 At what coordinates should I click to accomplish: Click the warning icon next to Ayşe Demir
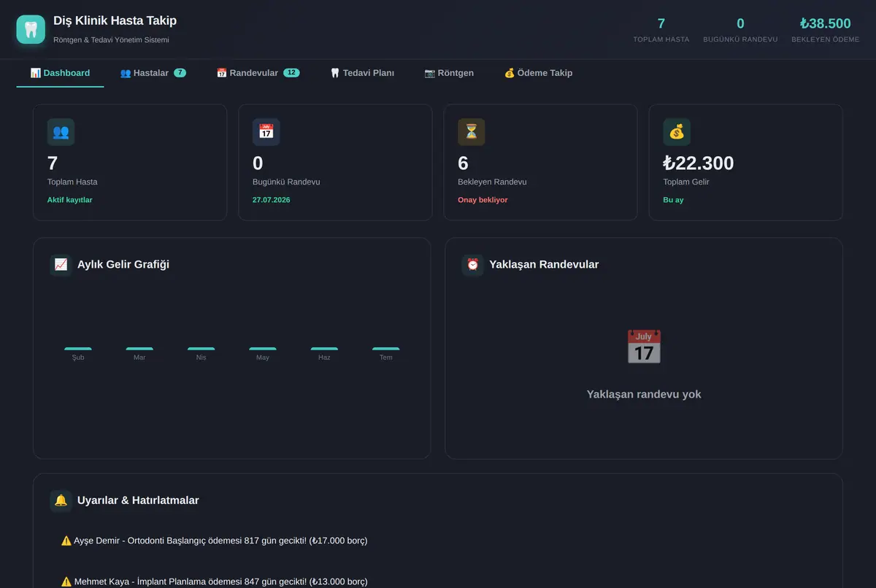click(x=66, y=541)
